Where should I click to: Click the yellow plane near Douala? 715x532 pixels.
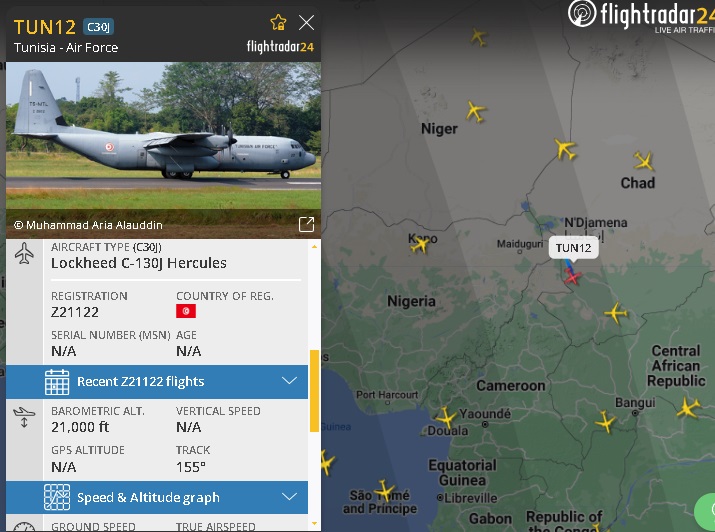(x=446, y=418)
